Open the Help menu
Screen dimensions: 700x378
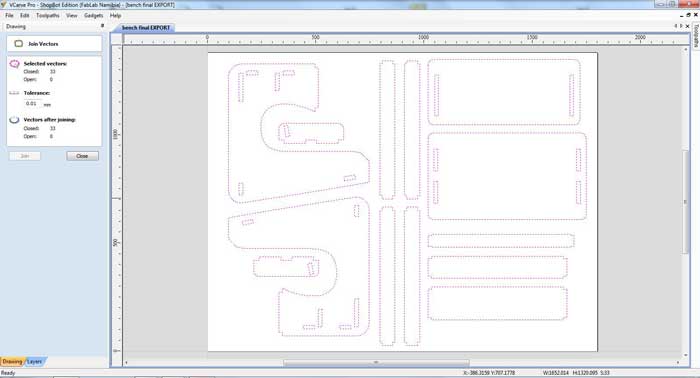(x=115, y=16)
